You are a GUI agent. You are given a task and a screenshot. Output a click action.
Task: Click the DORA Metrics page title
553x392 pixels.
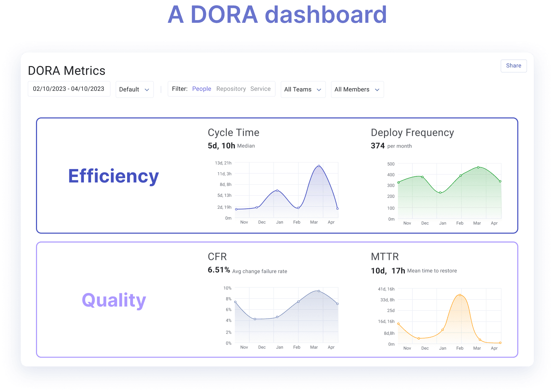click(x=67, y=71)
